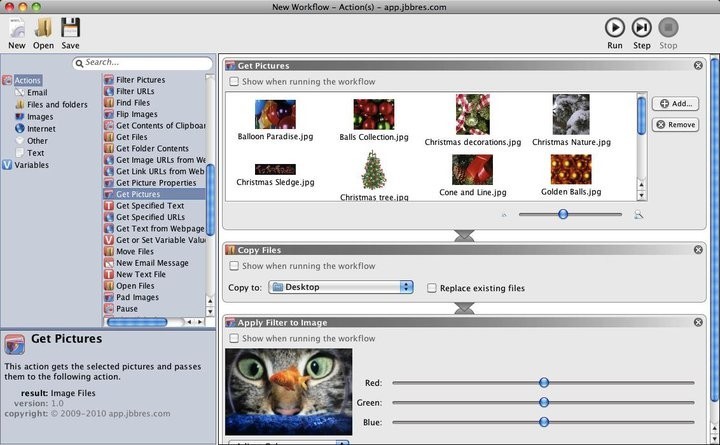This screenshot has width=720, height=445.
Task: Click the Add... button
Action: coord(675,104)
